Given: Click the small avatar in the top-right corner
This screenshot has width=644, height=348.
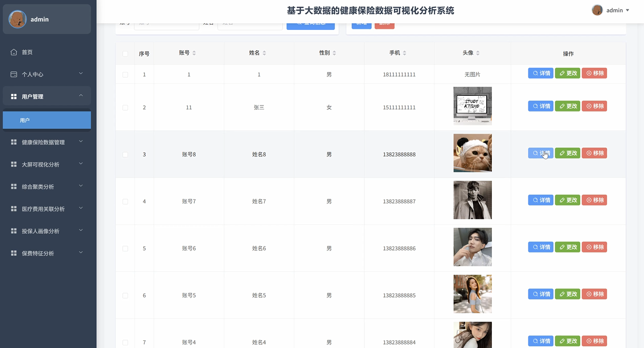Looking at the screenshot, I should (x=597, y=10).
